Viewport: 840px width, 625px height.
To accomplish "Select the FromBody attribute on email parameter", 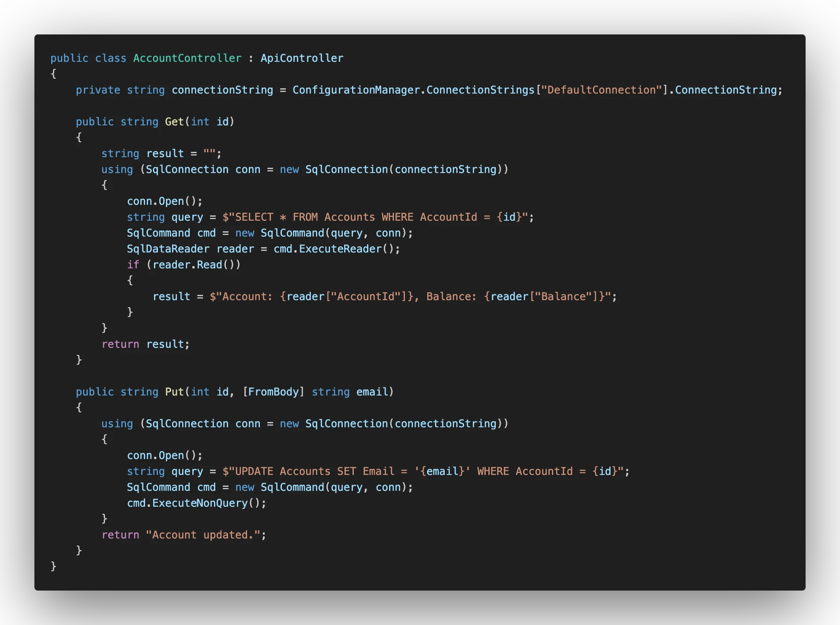I will tap(274, 392).
